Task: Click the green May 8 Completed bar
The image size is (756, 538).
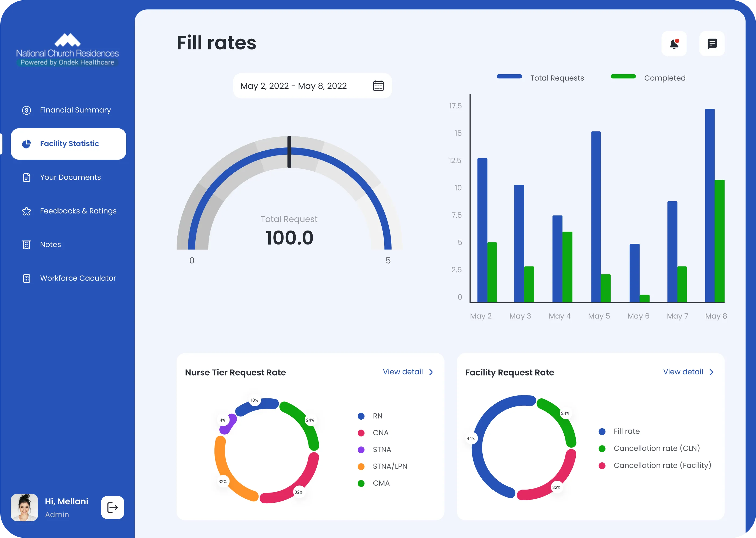Action: (720, 241)
